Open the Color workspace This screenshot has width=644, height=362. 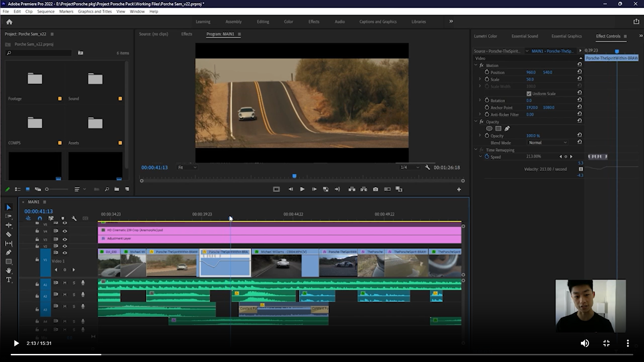coord(288,21)
